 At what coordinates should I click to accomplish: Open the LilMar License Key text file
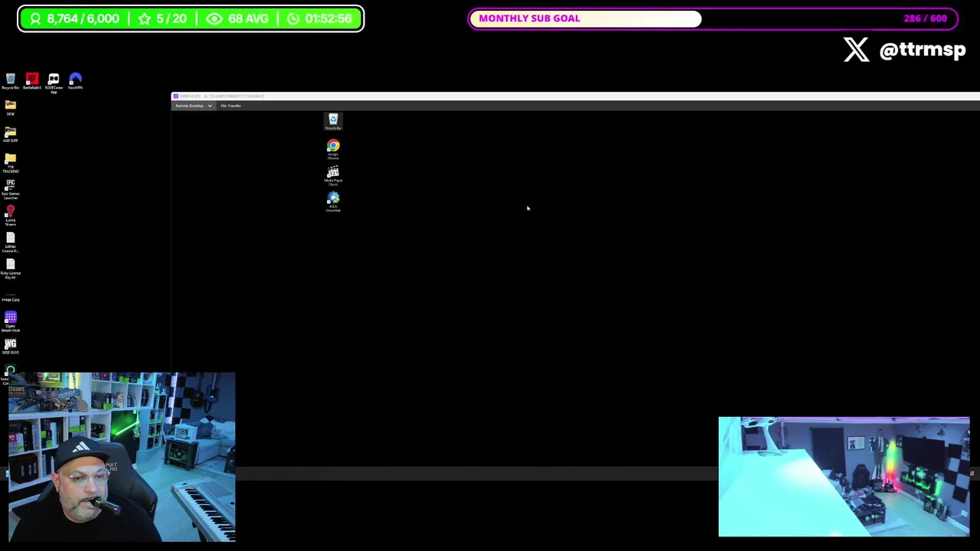[x=10, y=243]
